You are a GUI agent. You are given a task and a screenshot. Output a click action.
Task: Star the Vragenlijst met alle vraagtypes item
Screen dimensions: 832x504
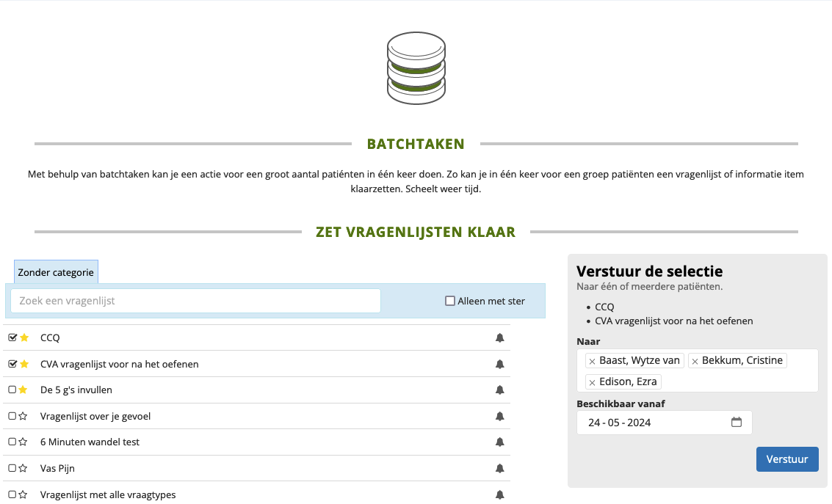[23, 494]
